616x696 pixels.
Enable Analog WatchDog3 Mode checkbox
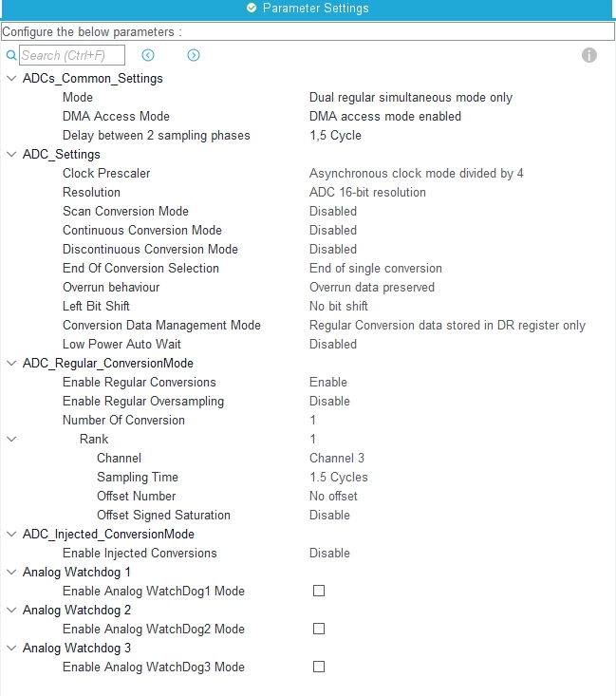tap(319, 667)
